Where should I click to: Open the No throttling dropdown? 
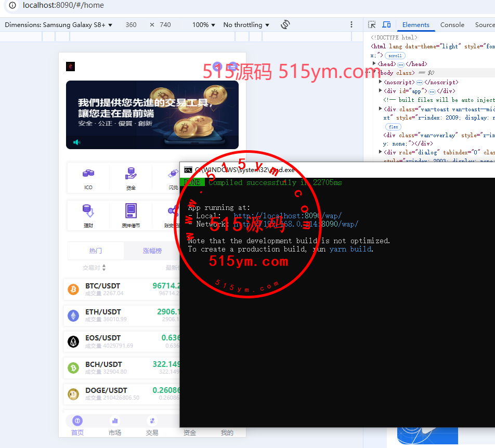point(246,25)
